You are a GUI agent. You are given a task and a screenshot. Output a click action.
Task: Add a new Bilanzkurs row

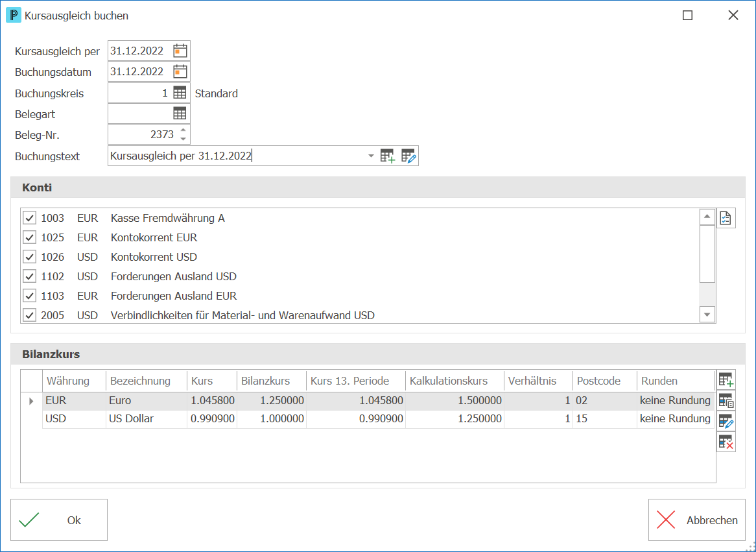726,379
